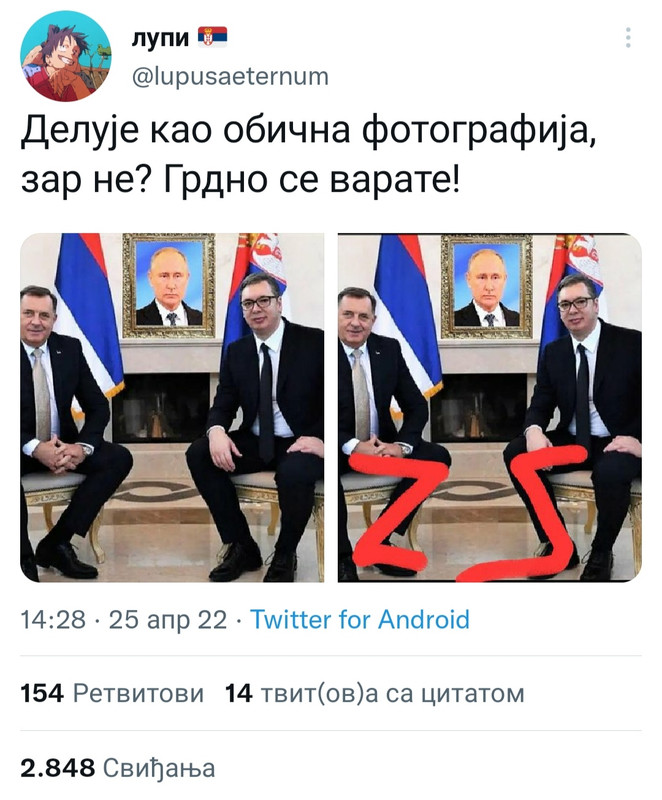
Task: Click the framed portrait in the right photo
Action: [487, 286]
